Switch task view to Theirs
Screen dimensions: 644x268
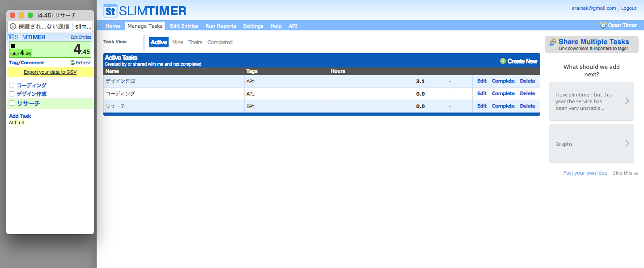coord(195,42)
